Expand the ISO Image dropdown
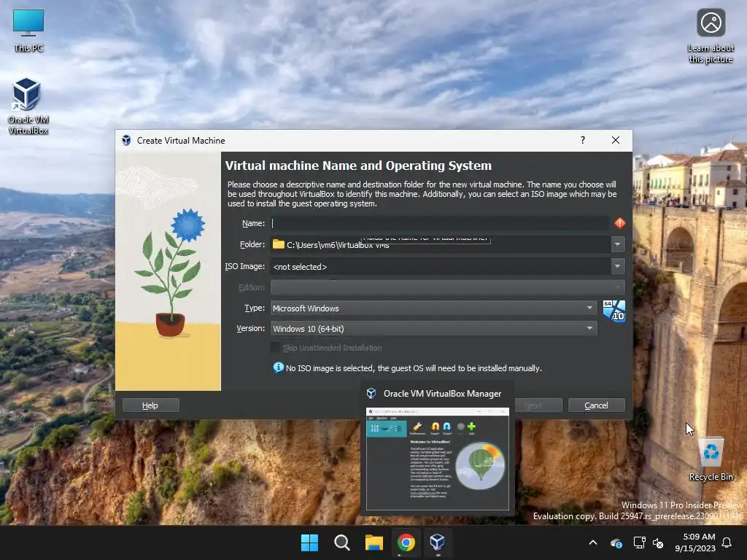This screenshot has width=747, height=560. click(617, 266)
